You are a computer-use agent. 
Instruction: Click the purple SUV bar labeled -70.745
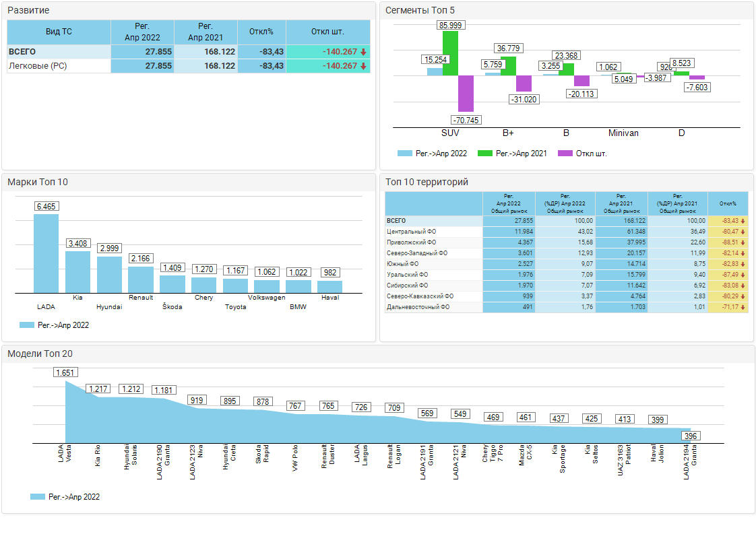click(x=466, y=94)
